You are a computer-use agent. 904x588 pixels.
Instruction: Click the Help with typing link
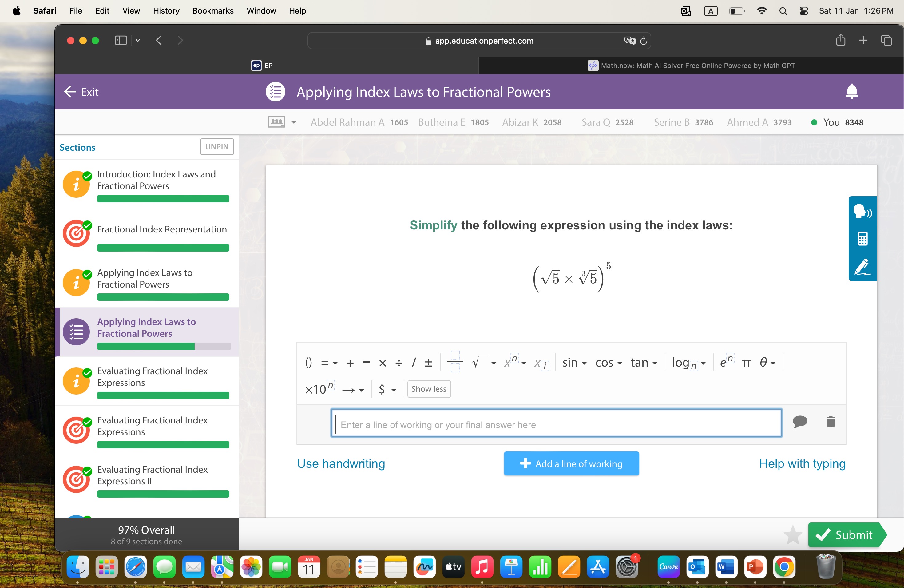click(x=802, y=463)
